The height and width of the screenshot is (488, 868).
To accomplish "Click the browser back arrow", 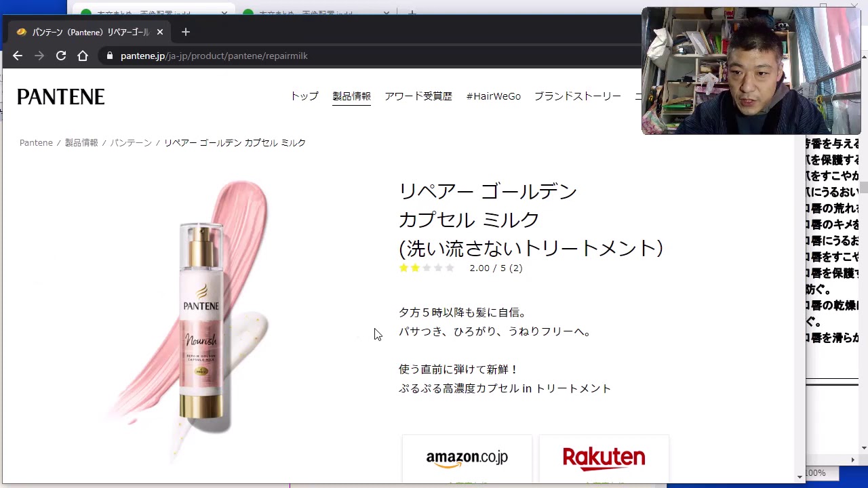I will pos(18,56).
